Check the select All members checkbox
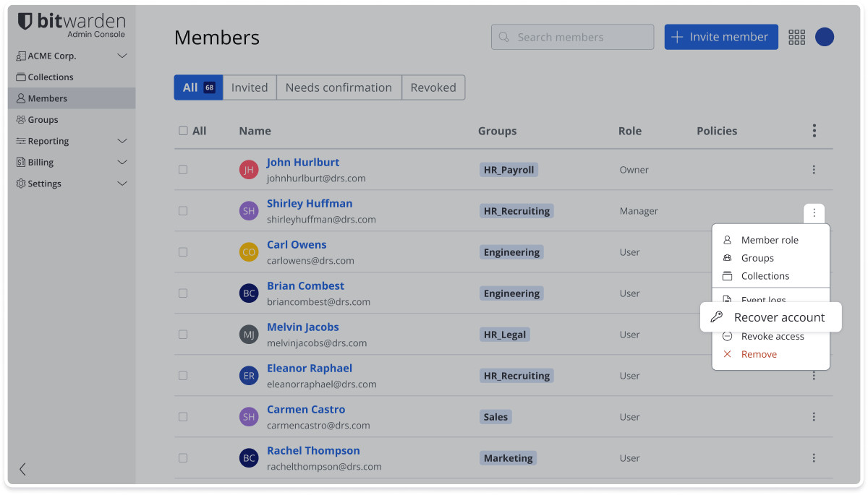The height and width of the screenshot is (495, 868). click(x=183, y=131)
